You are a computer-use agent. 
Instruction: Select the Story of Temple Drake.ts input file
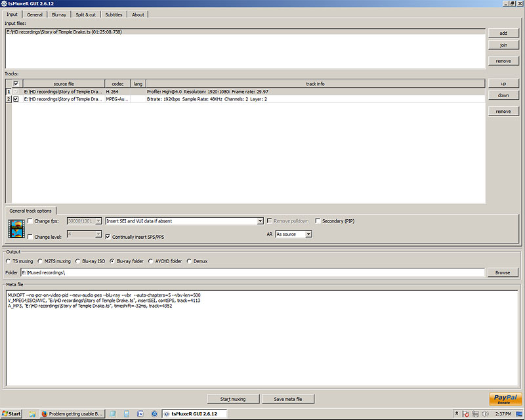pyautogui.click(x=245, y=31)
